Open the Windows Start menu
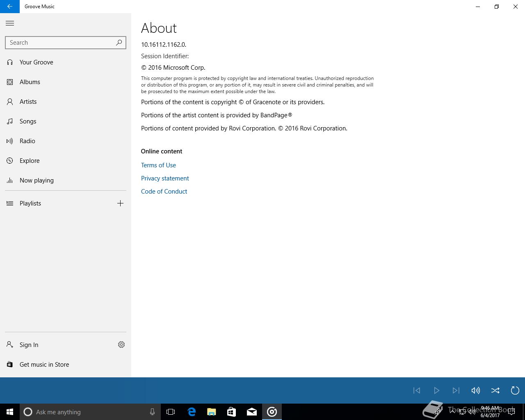The height and width of the screenshot is (420, 525). point(10,412)
